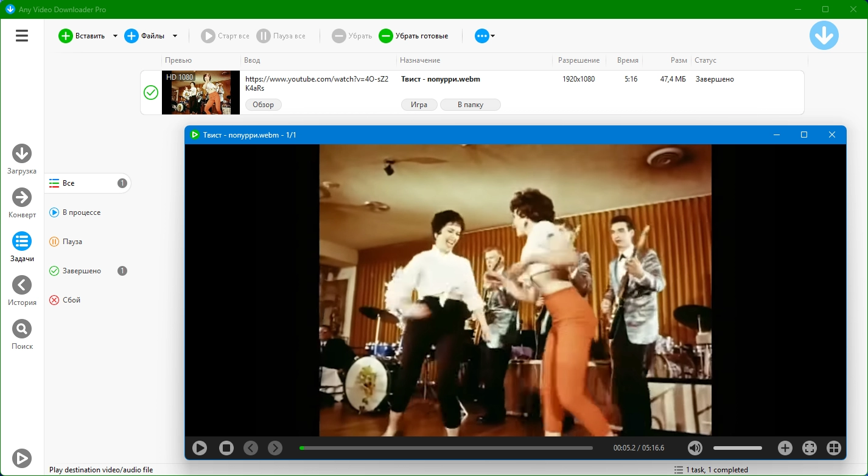This screenshot has height=476, width=868.
Task: Click the Превью column header
Action: pyautogui.click(x=178, y=60)
